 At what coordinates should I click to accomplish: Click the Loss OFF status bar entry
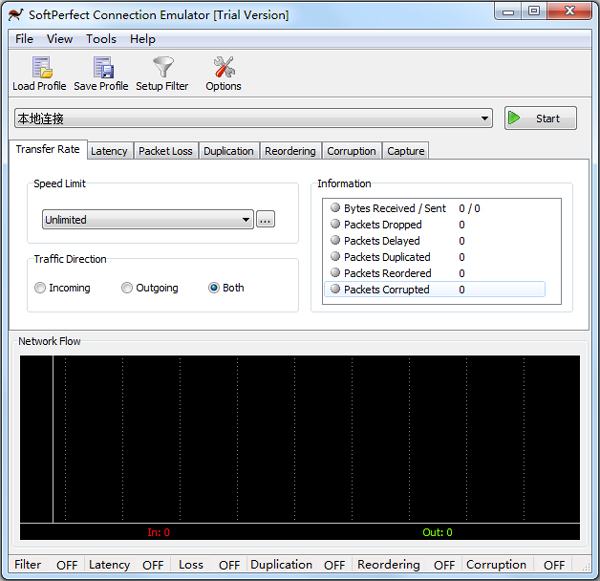coord(209,565)
